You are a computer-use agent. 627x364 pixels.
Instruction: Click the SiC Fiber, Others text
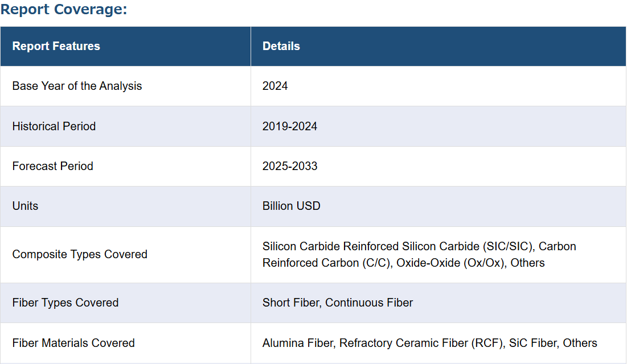pos(552,343)
